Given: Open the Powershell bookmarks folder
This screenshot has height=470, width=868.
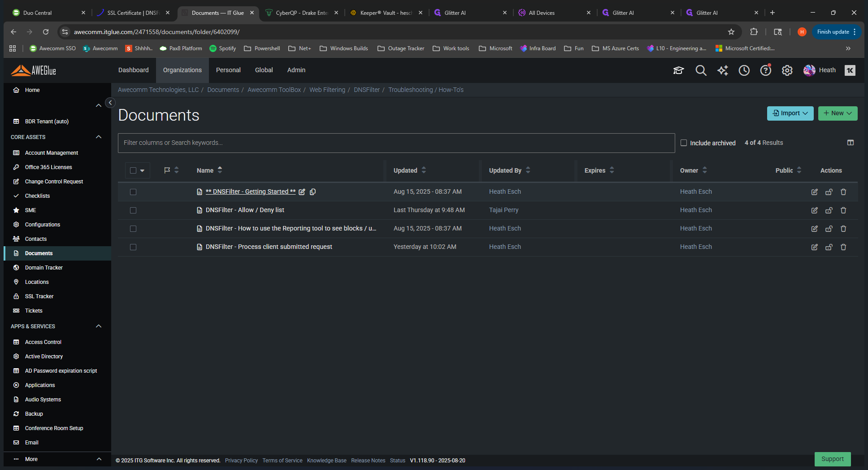Looking at the screenshot, I should click(262, 48).
